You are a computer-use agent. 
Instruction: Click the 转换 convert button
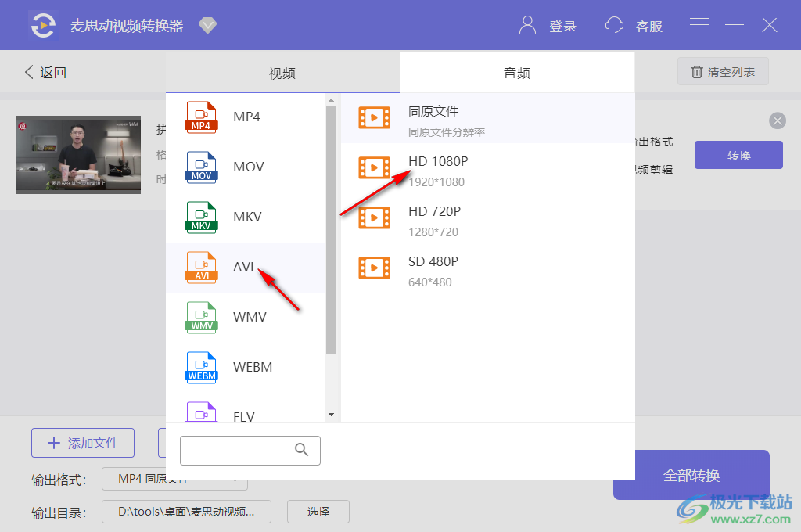[738, 155]
